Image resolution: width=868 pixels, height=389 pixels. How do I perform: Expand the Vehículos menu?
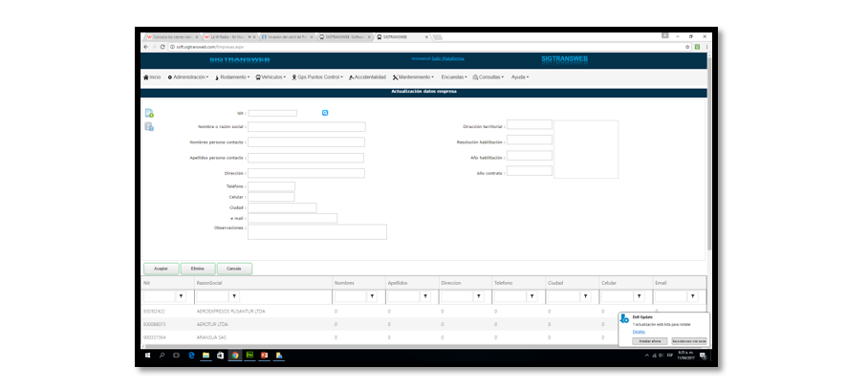coord(271,76)
